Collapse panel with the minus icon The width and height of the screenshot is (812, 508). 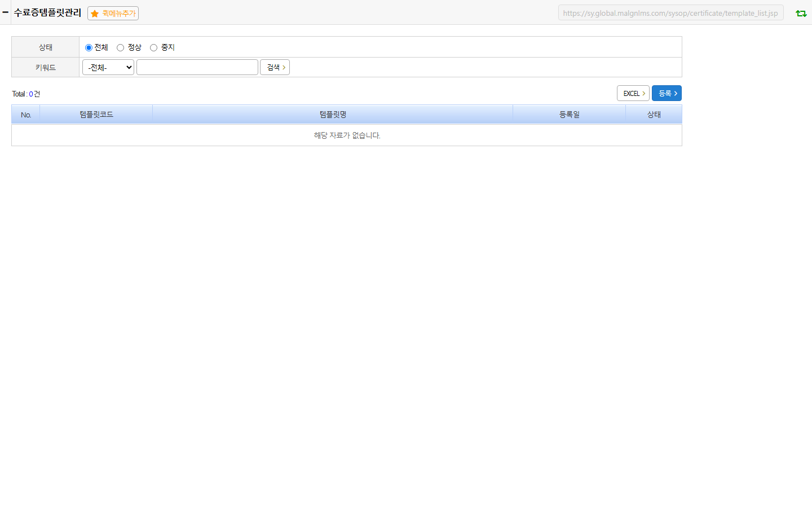click(x=5, y=12)
